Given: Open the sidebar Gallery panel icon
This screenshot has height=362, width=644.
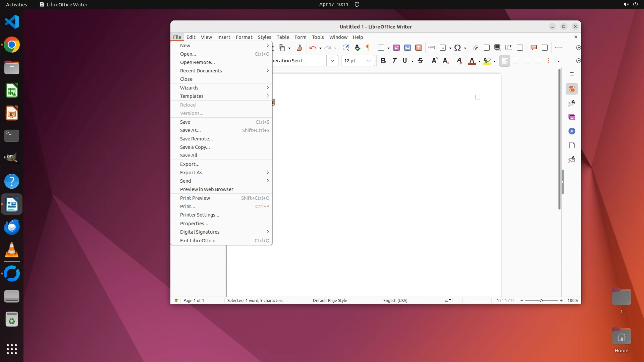Looking at the screenshot, I should tap(572, 117).
